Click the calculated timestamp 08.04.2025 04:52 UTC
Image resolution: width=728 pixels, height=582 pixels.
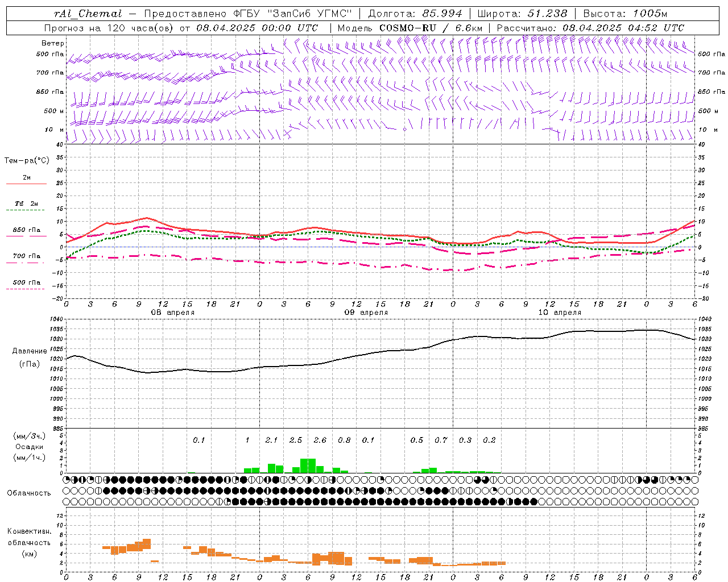[623, 28]
